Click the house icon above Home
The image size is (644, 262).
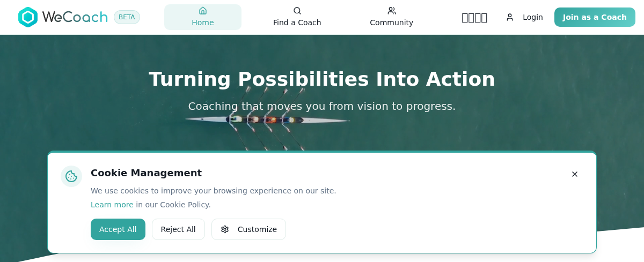203,11
